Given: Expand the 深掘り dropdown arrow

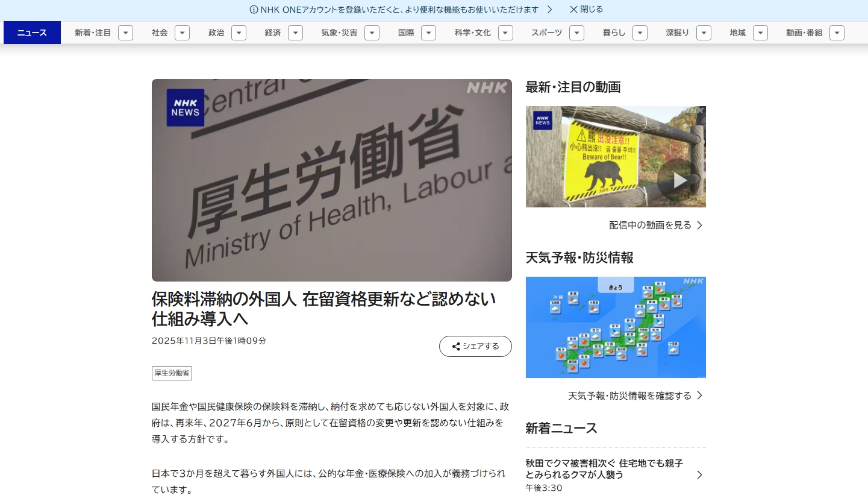Looking at the screenshot, I should 704,33.
